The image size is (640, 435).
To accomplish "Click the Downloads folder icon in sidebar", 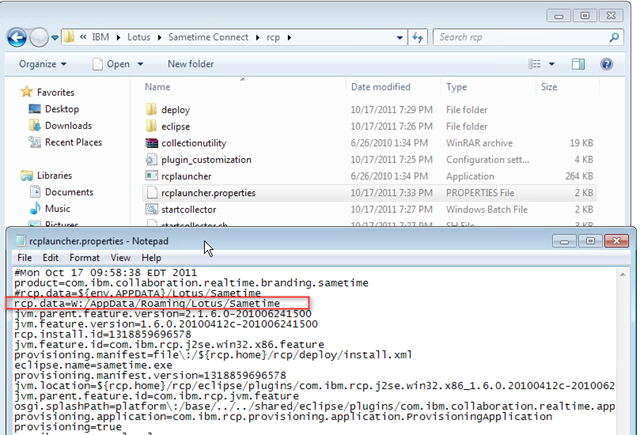I will pyautogui.click(x=35, y=125).
